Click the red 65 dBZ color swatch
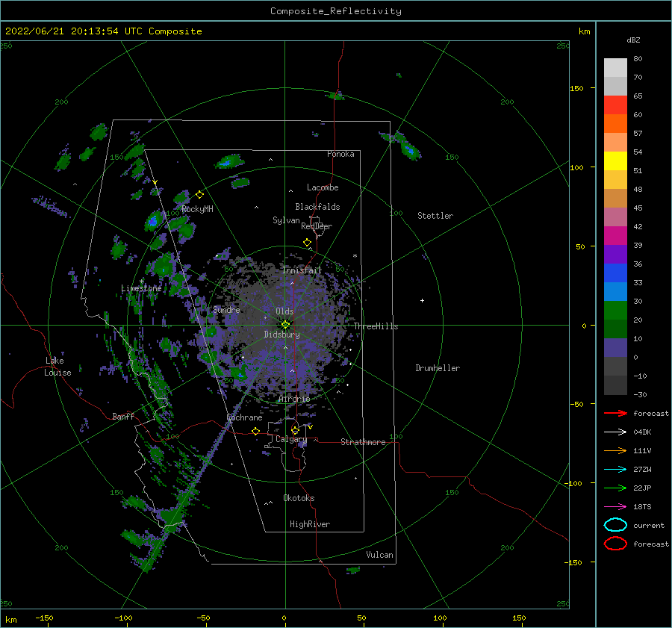The height and width of the screenshot is (628, 672). (x=615, y=105)
